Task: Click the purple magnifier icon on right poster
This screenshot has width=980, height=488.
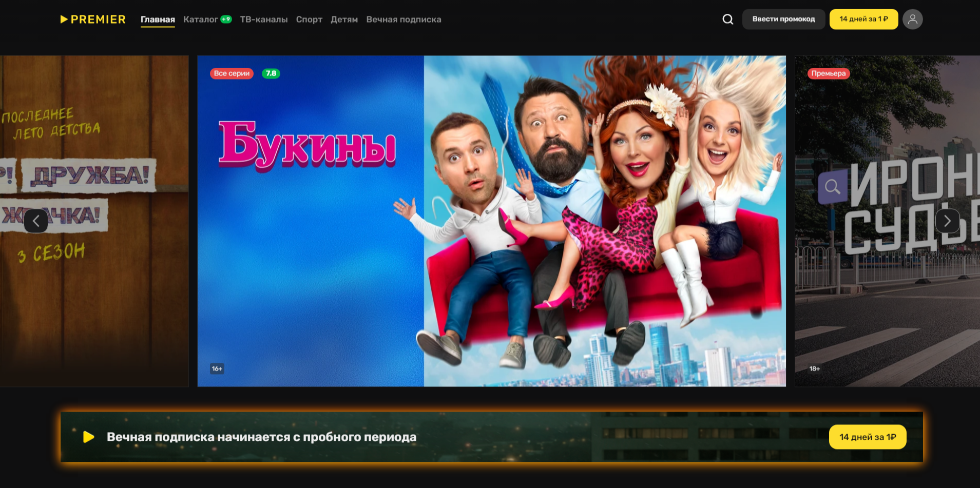Action: [832, 187]
